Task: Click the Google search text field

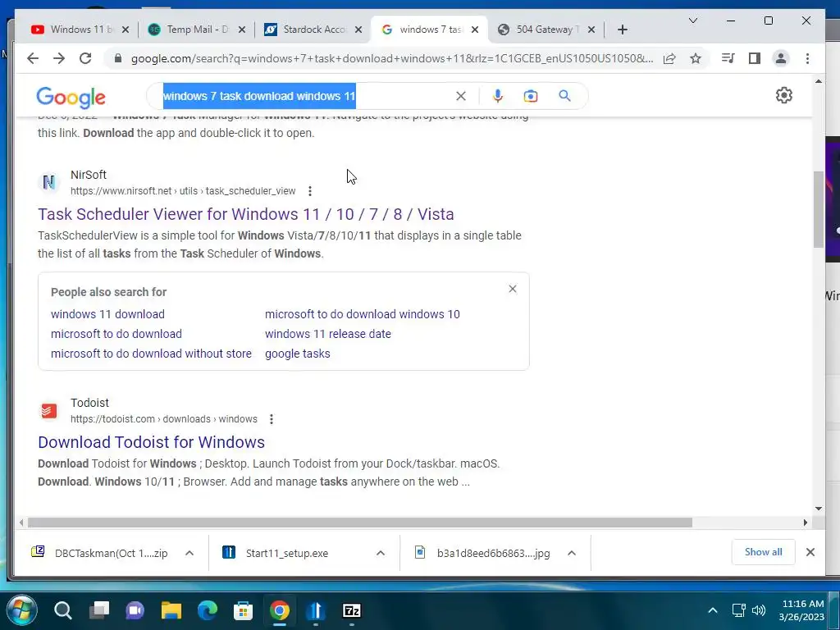Action: tap(305, 96)
